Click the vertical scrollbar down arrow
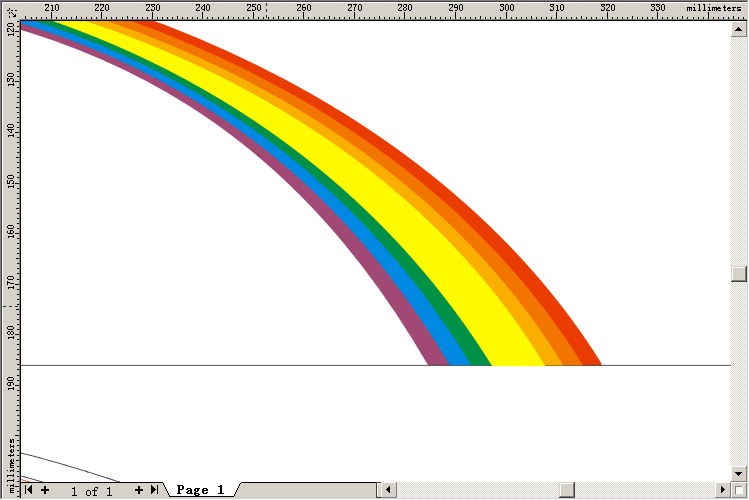This screenshot has height=500, width=749. click(738, 474)
